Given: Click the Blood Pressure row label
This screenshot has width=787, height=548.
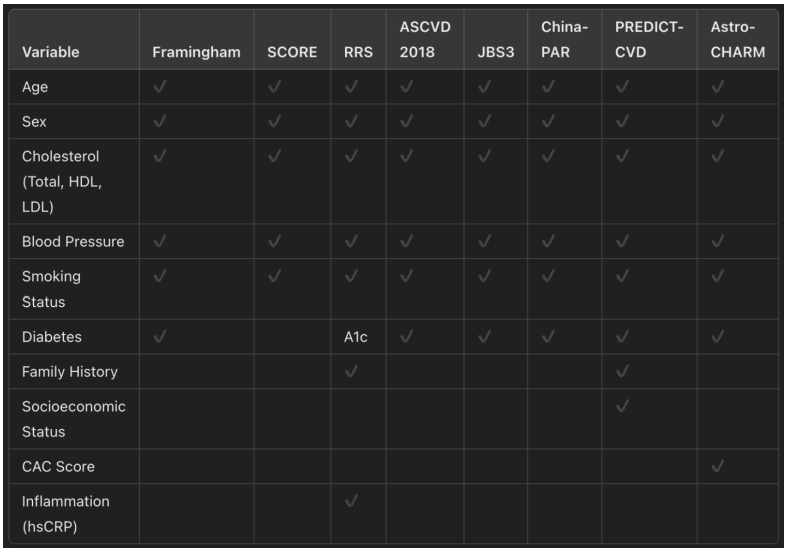Looking at the screenshot, I should (73, 243).
